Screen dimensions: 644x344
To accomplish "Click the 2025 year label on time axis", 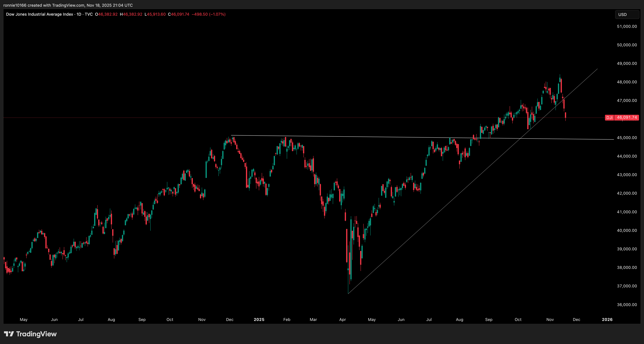I will pyautogui.click(x=259, y=320).
